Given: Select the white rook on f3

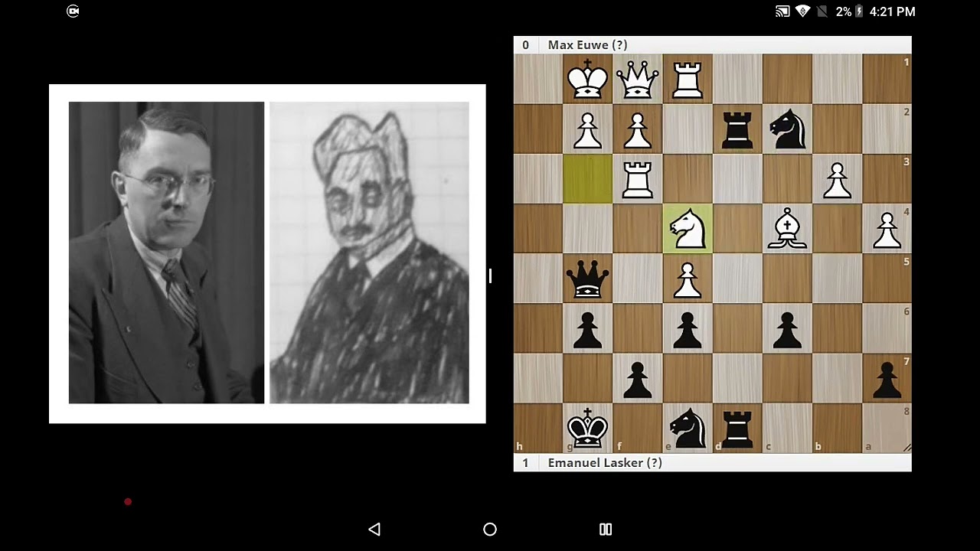Looking at the screenshot, I should coord(638,178).
